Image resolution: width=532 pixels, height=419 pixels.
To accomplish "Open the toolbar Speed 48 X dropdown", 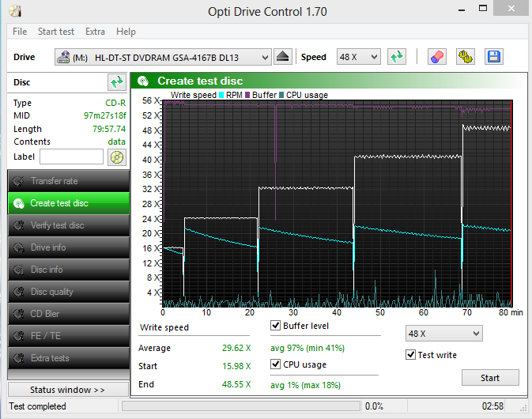I will coord(359,57).
